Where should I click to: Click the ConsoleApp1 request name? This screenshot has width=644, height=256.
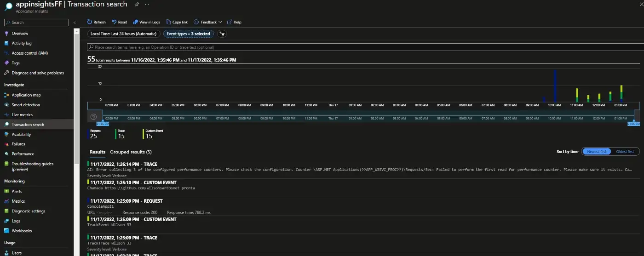tap(100, 206)
